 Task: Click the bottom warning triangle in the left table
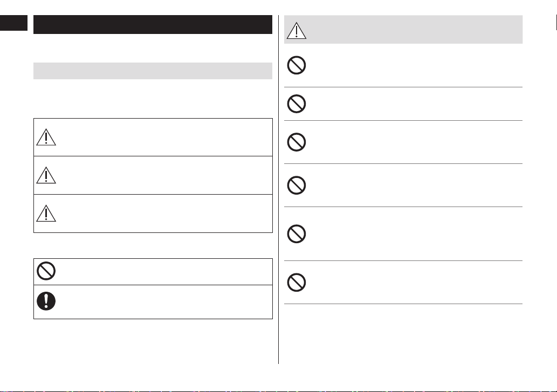46,214
